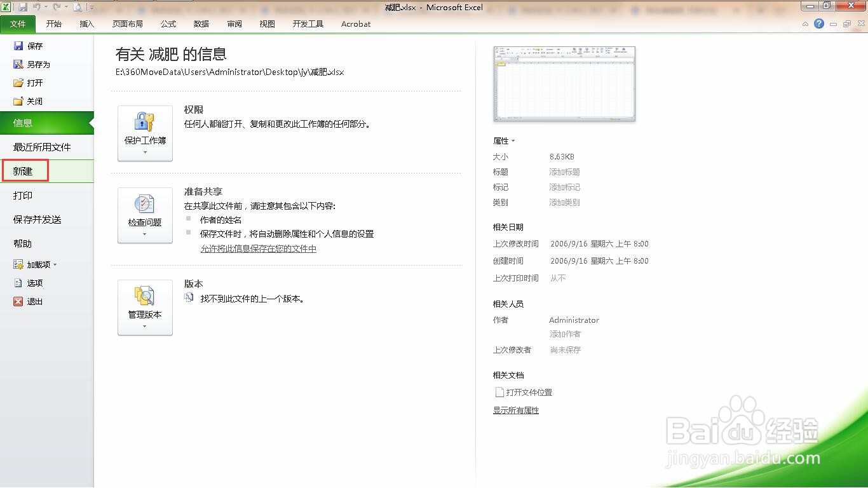The width and height of the screenshot is (868, 488).
Task: Expand the 加载项 dropdown in sidebar
Action: coord(36,264)
